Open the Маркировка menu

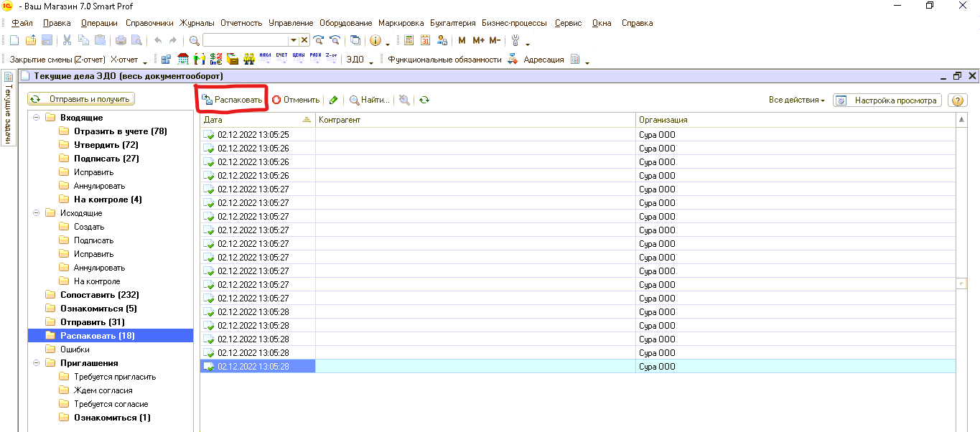click(401, 23)
